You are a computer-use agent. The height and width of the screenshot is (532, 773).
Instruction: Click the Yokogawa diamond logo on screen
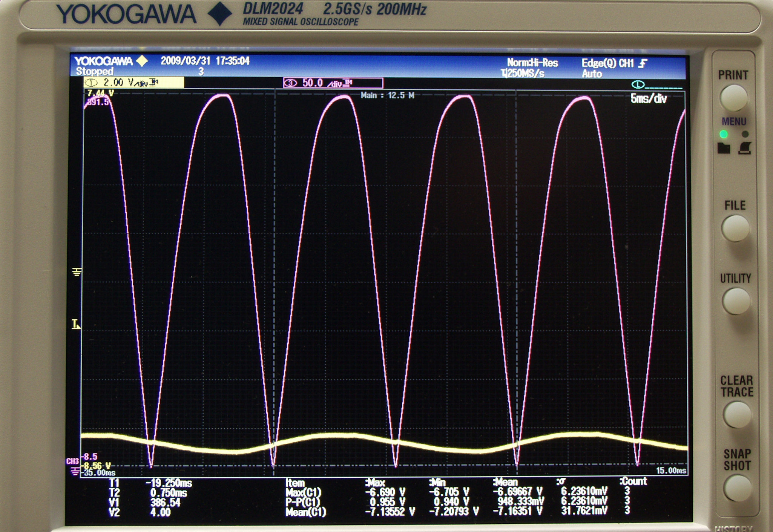(142, 61)
